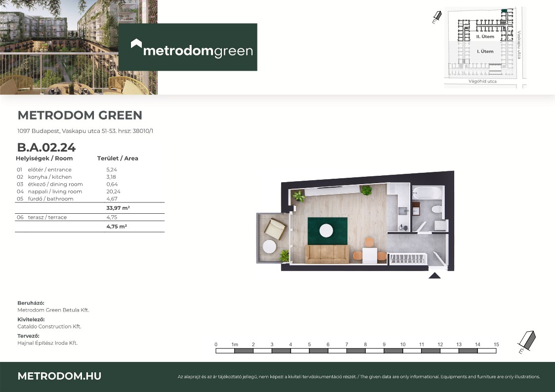Select the beige sofa in the living room
Screen dimensions: 555x392
pos(326,254)
